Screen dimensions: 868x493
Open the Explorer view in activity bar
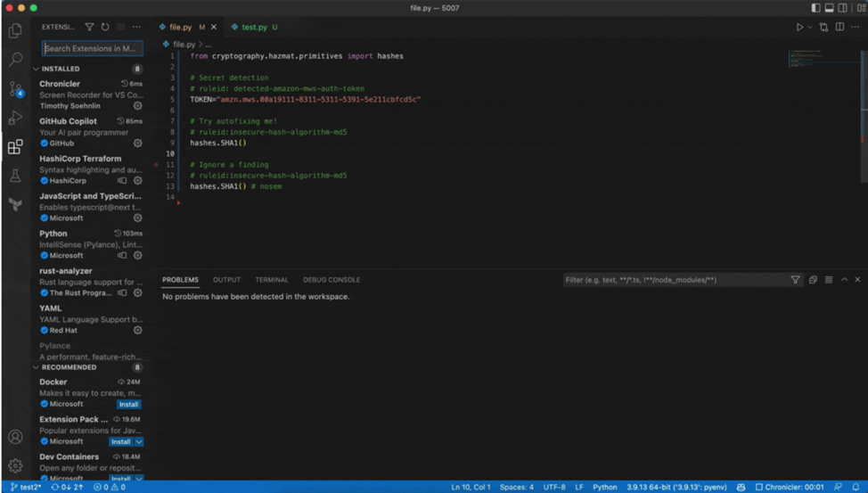[15, 31]
